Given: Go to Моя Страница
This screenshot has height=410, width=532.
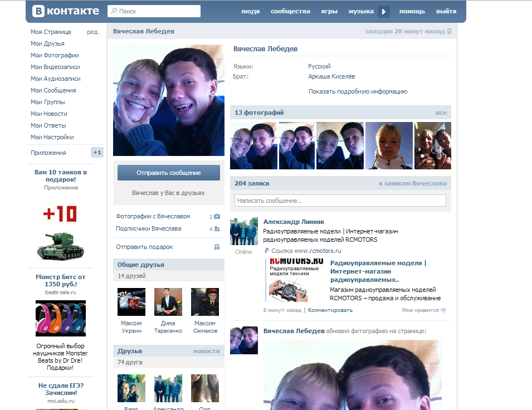Looking at the screenshot, I should 51,32.
